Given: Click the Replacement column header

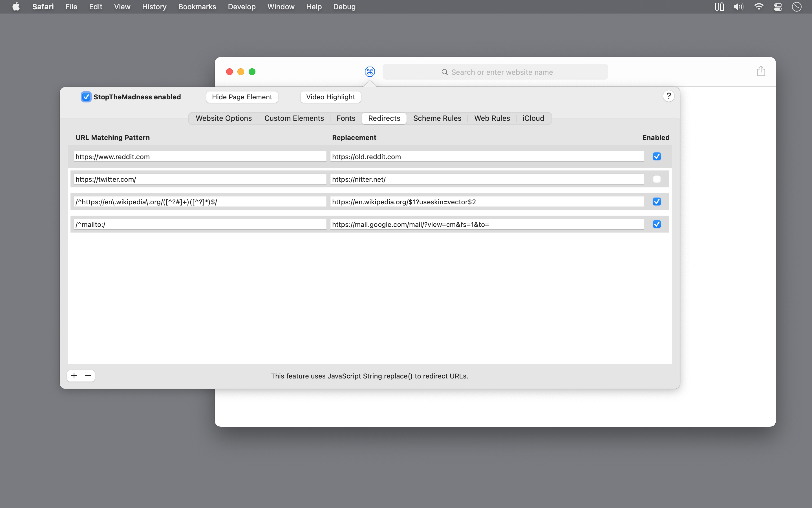Looking at the screenshot, I should pyautogui.click(x=354, y=137).
